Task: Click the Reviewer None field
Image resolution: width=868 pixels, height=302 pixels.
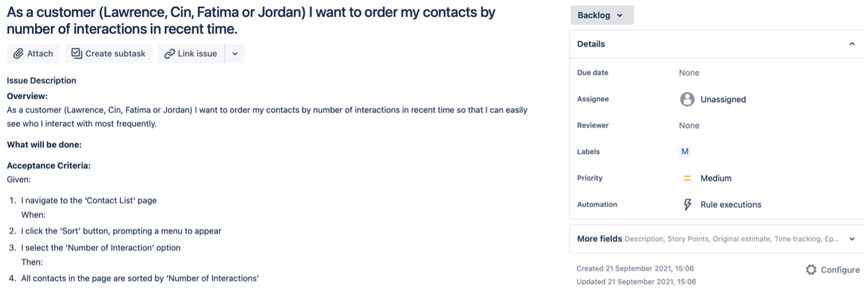Action: (689, 125)
